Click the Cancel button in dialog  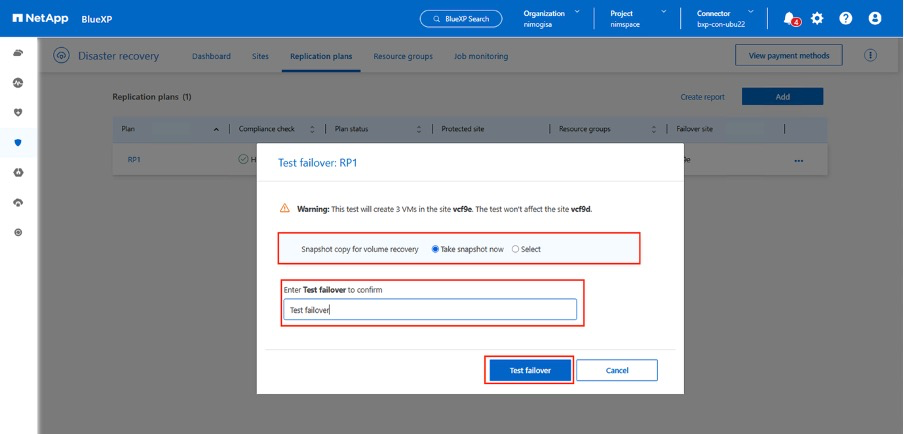617,370
